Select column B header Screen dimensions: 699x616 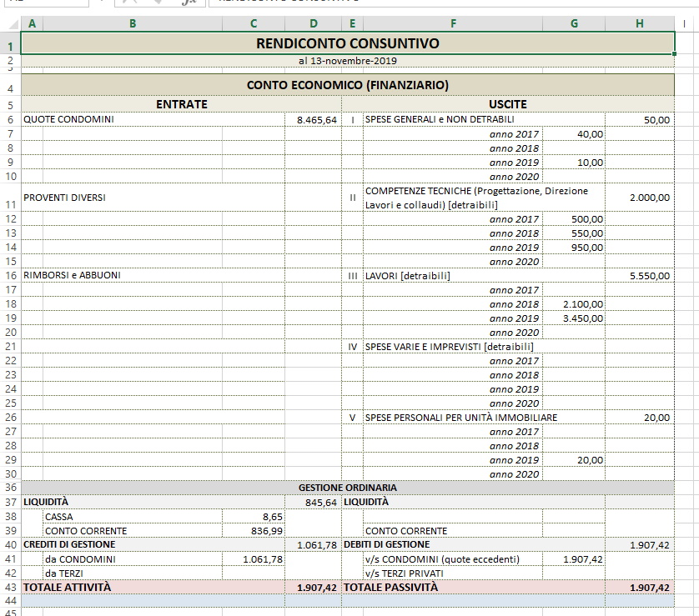133,23
